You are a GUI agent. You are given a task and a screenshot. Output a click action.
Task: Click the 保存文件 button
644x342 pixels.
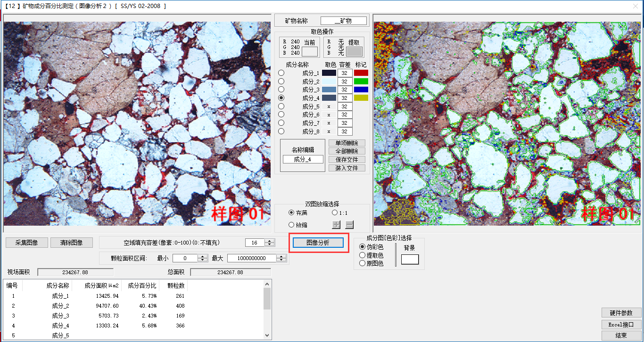[x=347, y=160]
